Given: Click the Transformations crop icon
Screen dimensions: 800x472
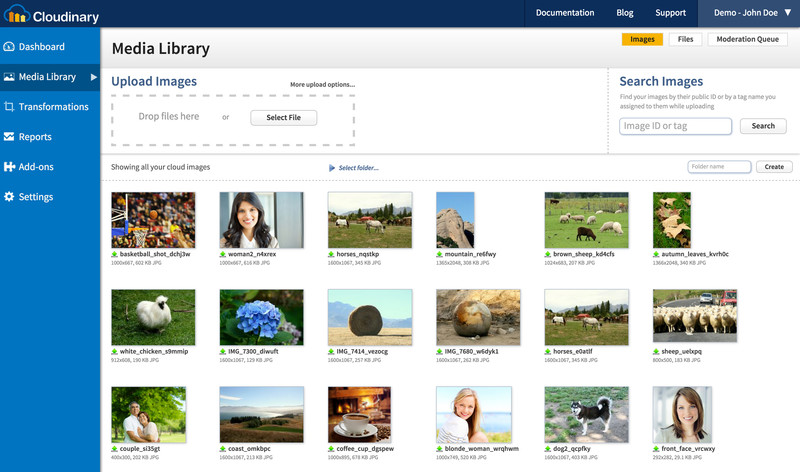Looking at the screenshot, I should pyautogui.click(x=9, y=107).
